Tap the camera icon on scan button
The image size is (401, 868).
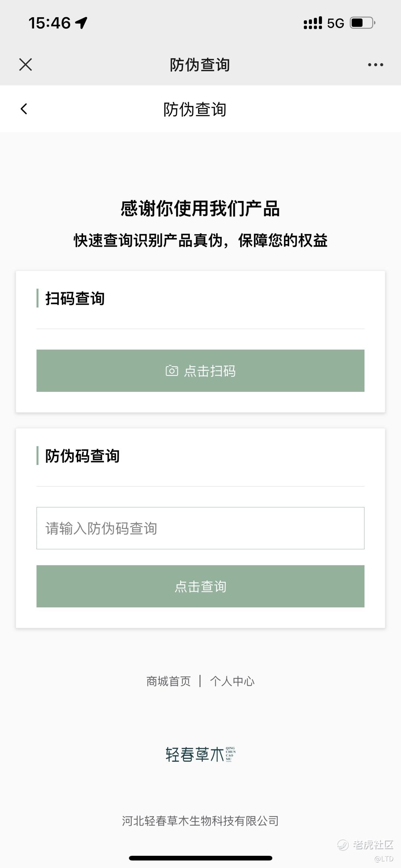pyautogui.click(x=172, y=371)
